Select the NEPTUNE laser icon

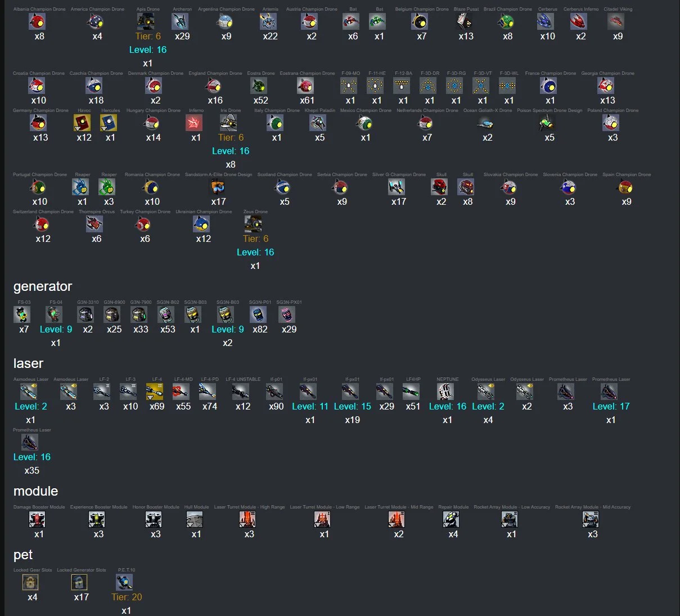pos(445,392)
